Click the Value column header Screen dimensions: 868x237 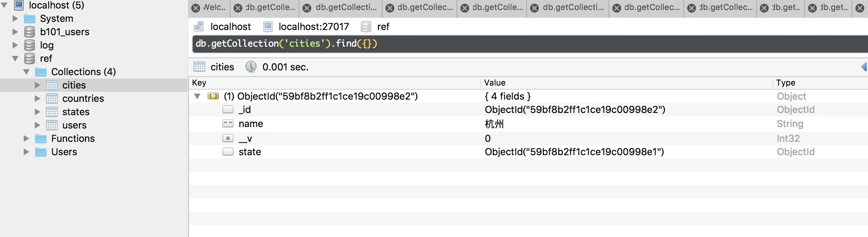(x=495, y=83)
